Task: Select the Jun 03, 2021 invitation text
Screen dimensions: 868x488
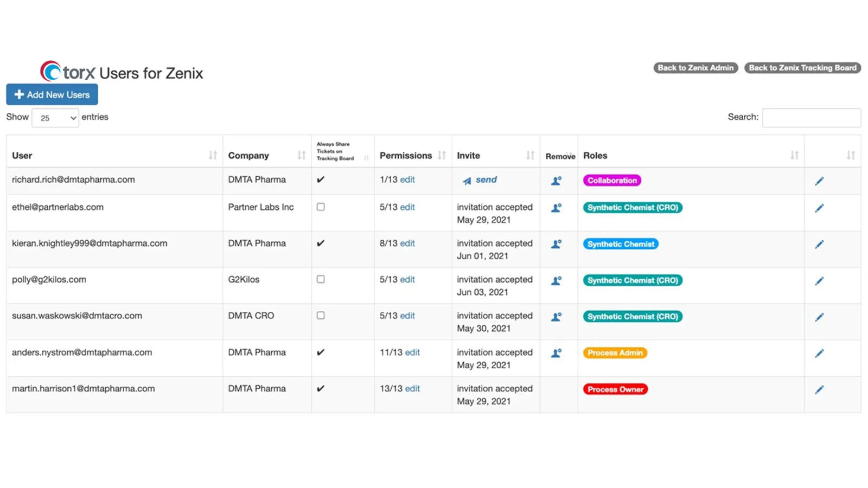Action: pyautogui.click(x=482, y=292)
